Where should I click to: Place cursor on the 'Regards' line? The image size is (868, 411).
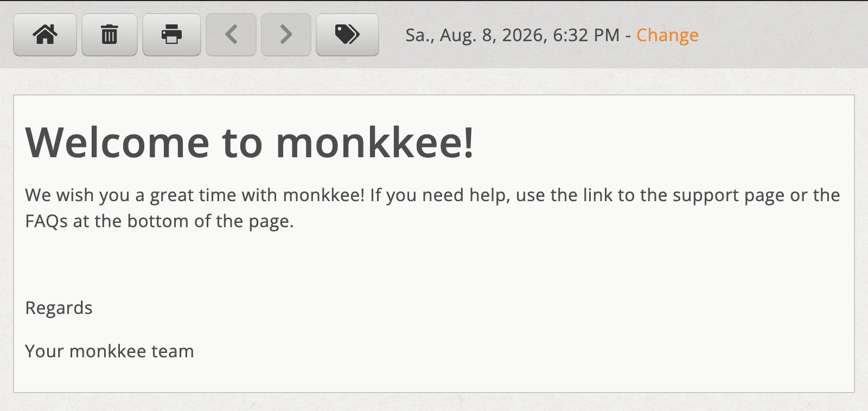click(59, 308)
